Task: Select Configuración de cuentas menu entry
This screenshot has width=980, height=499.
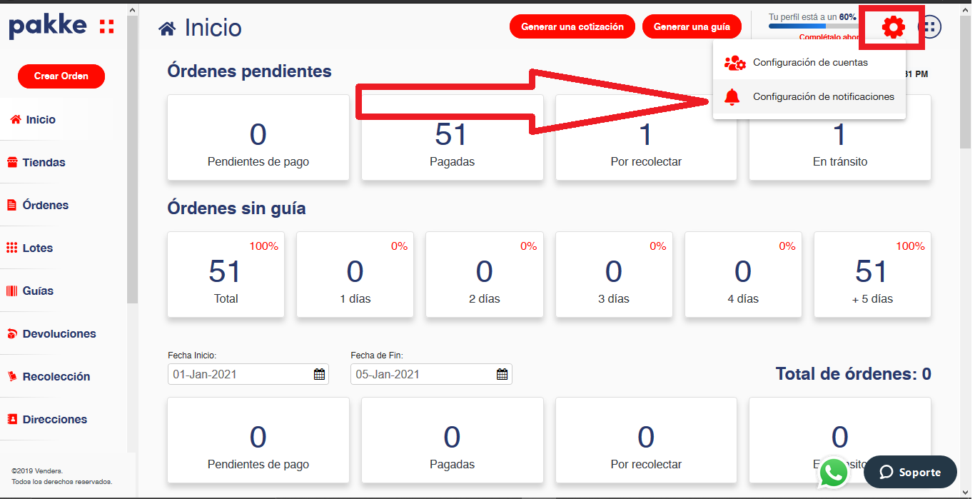Action: click(x=809, y=63)
